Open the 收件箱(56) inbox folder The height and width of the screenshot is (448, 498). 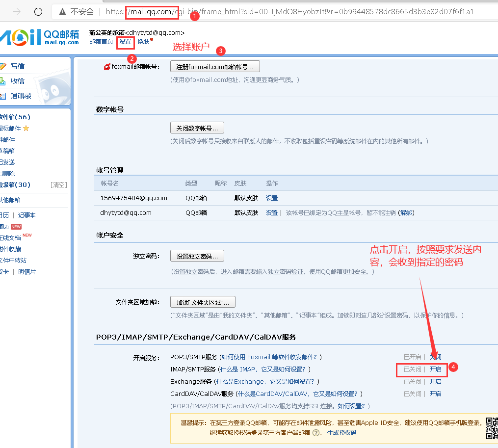point(15,117)
